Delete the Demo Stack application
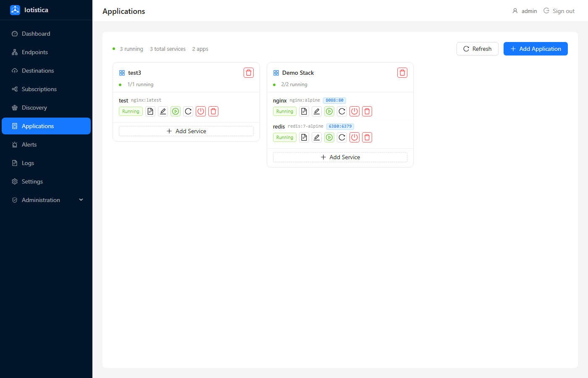This screenshot has height=378, width=588. point(402,73)
